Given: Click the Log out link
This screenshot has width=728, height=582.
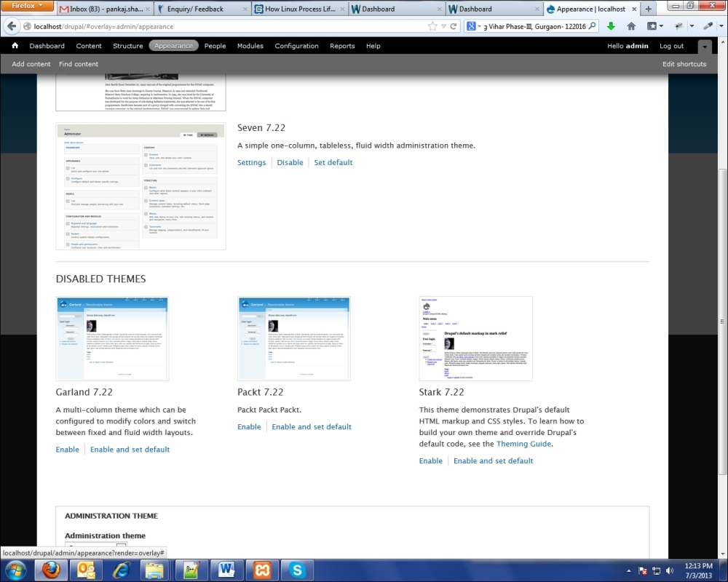Looking at the screenshot, I should coord(671,46).
